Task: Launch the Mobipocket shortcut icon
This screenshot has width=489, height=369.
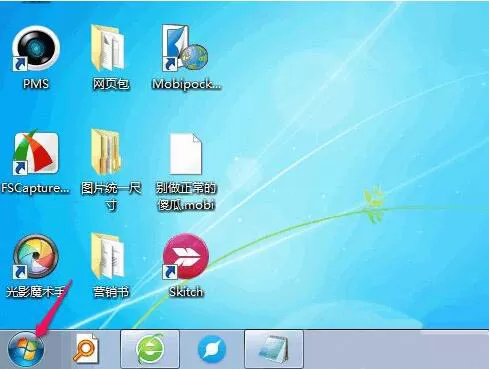Action: (185, 48)
